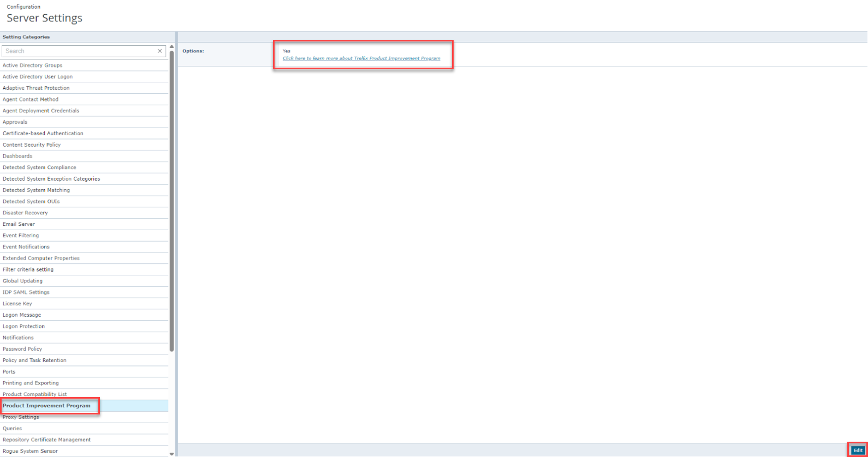Open Proxy Settings category
868x457 pixels.
click(84, 417)
